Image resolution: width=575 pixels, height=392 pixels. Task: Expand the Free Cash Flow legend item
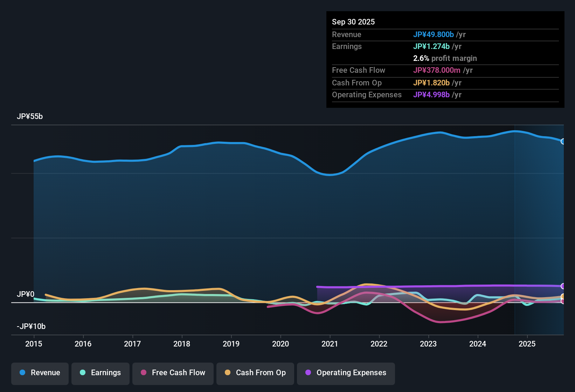tap(173, 373)
